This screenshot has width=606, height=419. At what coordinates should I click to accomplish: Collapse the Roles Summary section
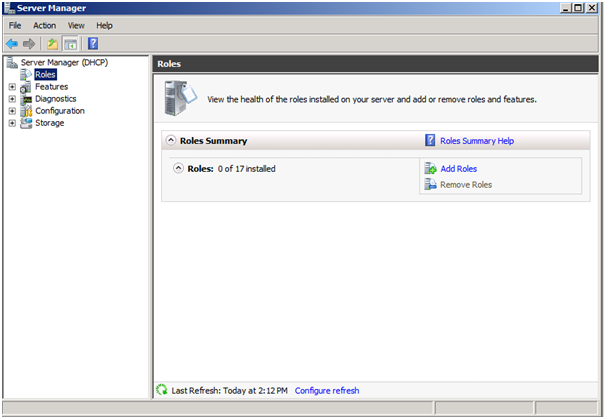click(170, 140)
